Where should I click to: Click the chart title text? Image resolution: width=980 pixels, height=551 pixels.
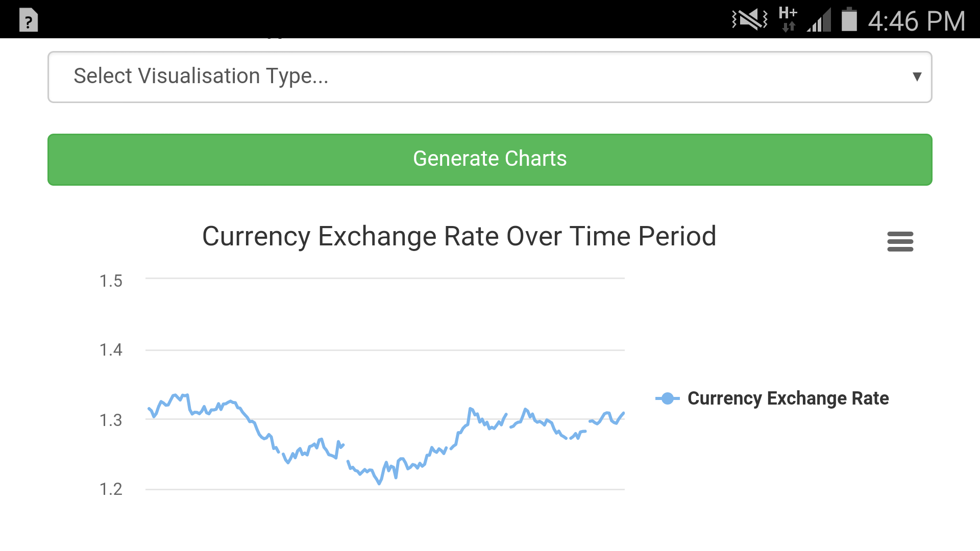pyautogui.click(x=459, y=236)
